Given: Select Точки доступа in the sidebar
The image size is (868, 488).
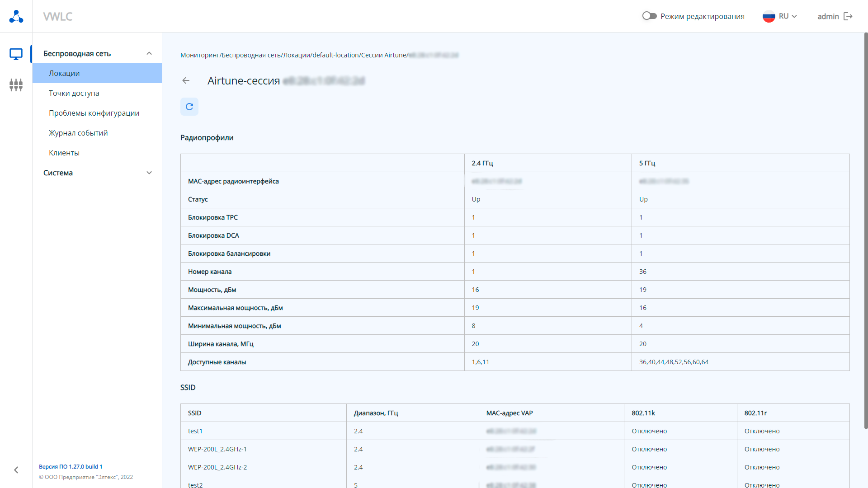Looking at the screenshot, I should [x=74, y=93].
